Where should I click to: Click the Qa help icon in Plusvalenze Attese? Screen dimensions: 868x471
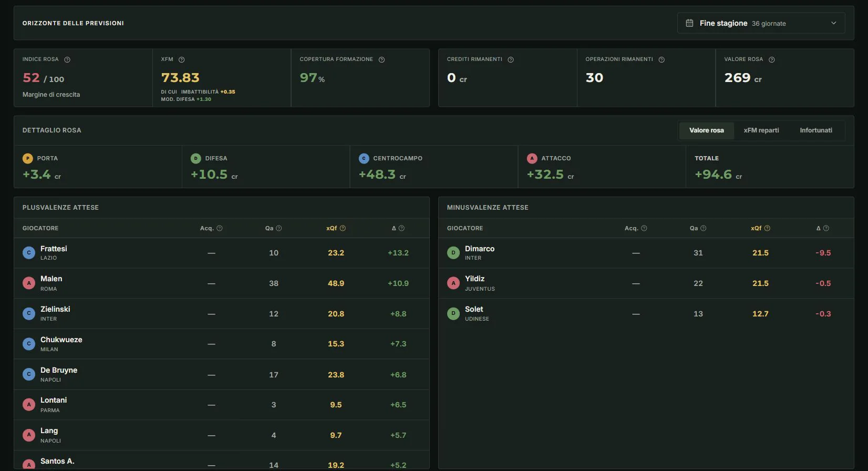tap(279, 228)
